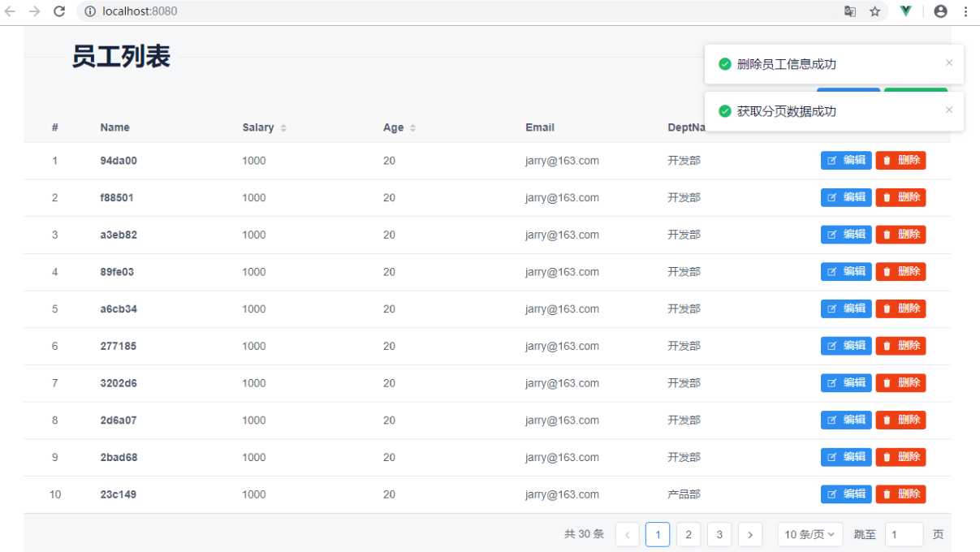Click the 员工列表 page title
This screenshot has height=552, width=980.
point(121,57)
